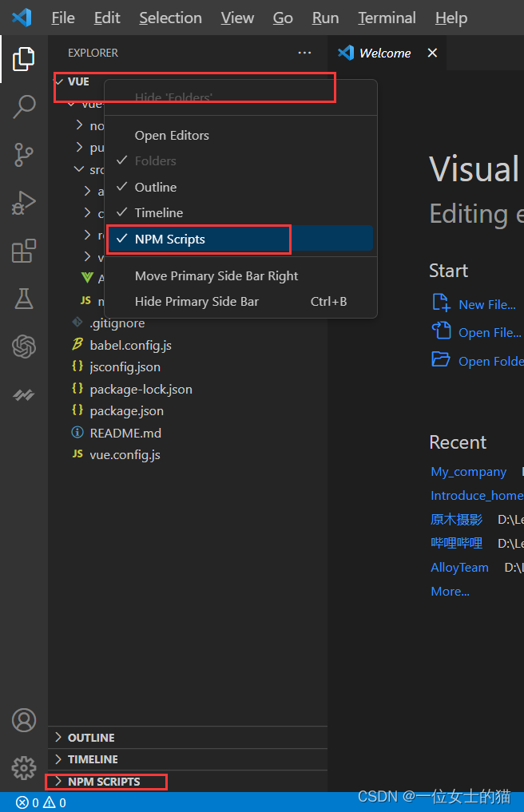Open the Source Control view icon
The height and width of the screenshot is (812, 524).
(x=24, y=155)
